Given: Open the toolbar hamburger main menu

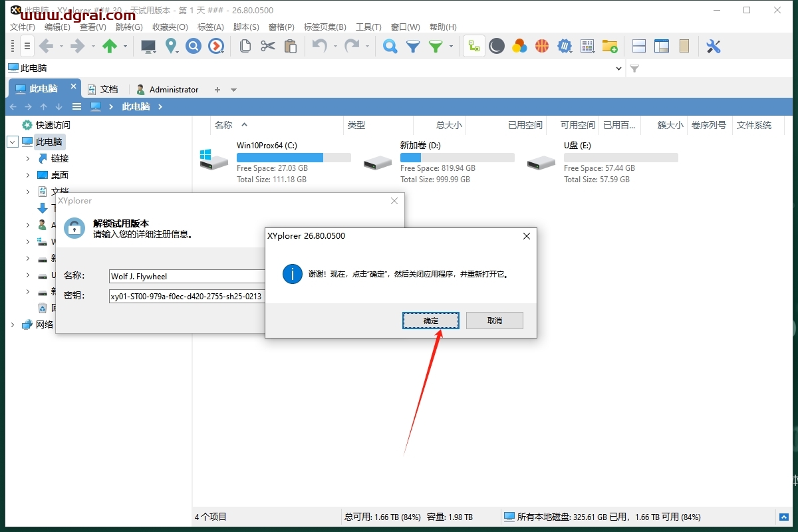Looking at the screenshot, I should (x=27, y=46).
